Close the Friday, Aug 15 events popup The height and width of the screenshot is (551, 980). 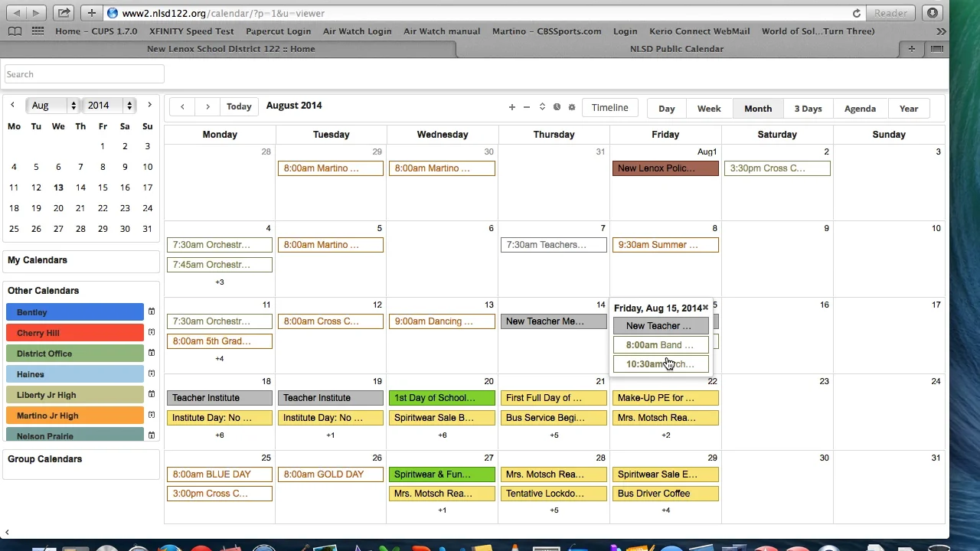(705, 308)
